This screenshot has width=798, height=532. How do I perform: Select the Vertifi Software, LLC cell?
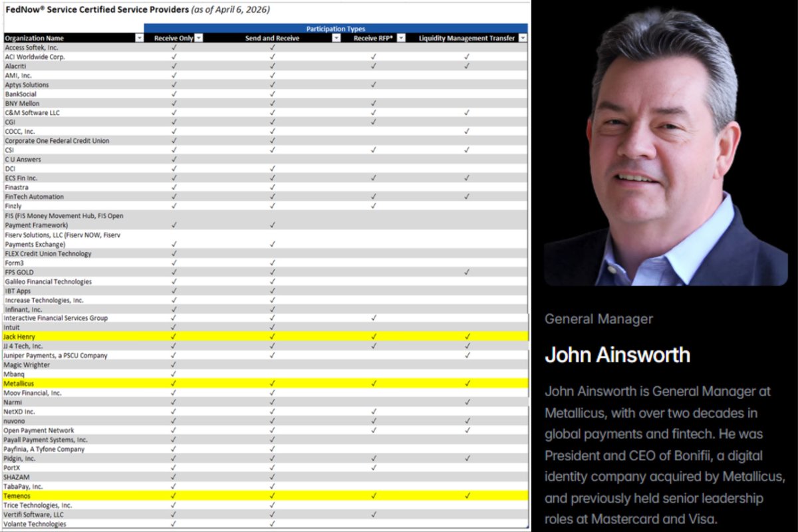[x=74, y=515]
